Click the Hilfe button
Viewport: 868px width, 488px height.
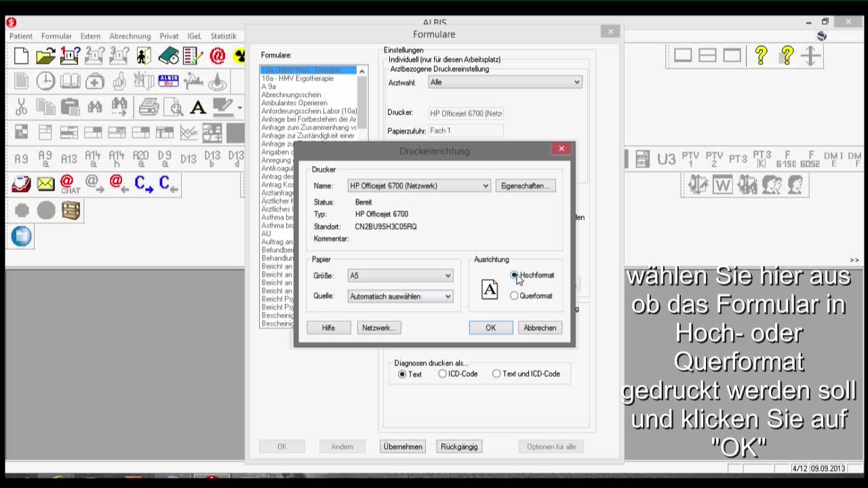point(328,327)
